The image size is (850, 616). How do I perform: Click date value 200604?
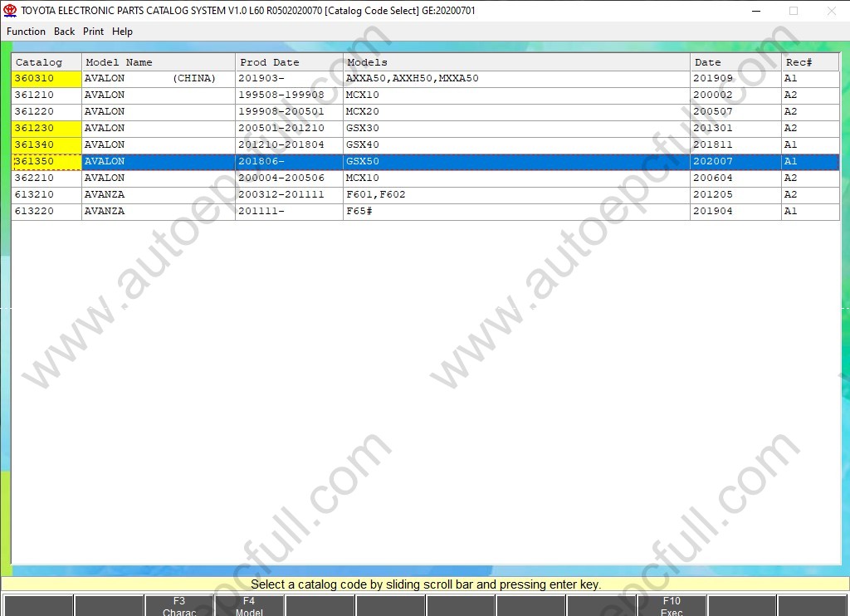coord(735,178)
